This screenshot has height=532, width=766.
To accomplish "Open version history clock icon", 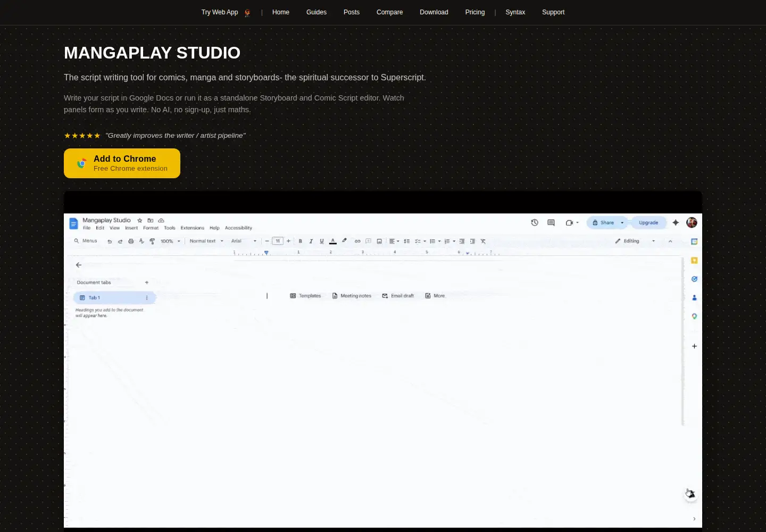I will (x=535, y=222).
